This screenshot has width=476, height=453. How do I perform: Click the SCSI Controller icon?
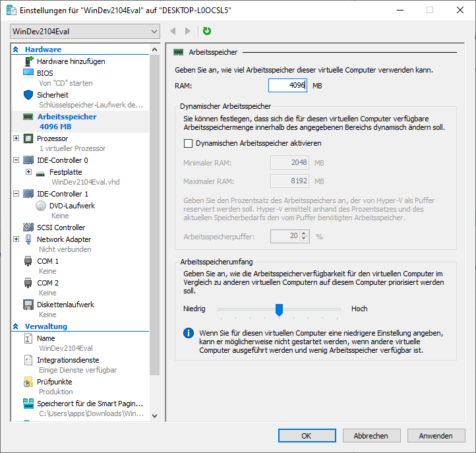click(28, 227)
